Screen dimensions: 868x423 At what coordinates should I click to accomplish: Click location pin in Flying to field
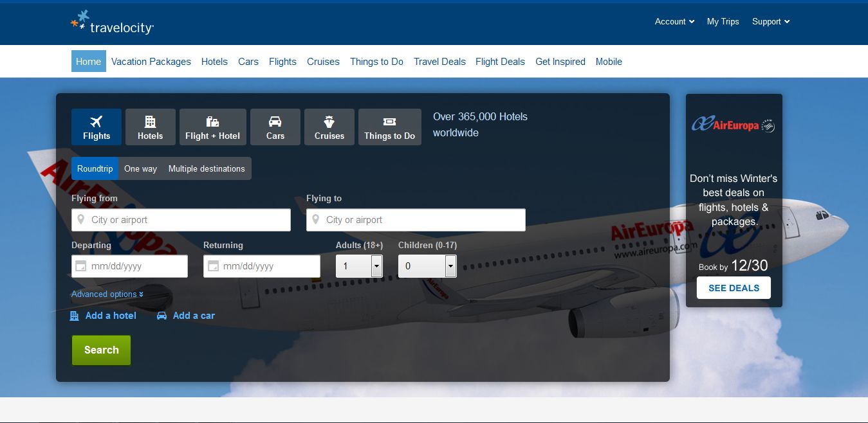tap(315, 220)
